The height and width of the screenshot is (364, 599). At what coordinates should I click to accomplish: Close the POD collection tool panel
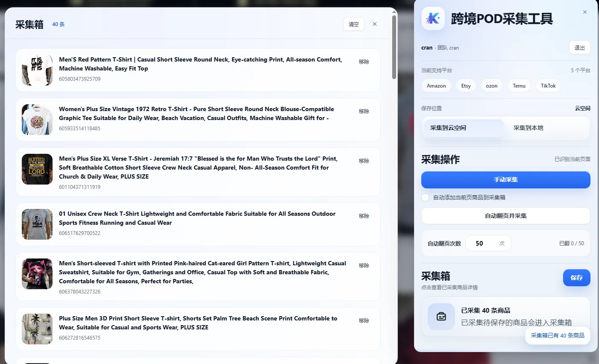(x=585, y=12)
